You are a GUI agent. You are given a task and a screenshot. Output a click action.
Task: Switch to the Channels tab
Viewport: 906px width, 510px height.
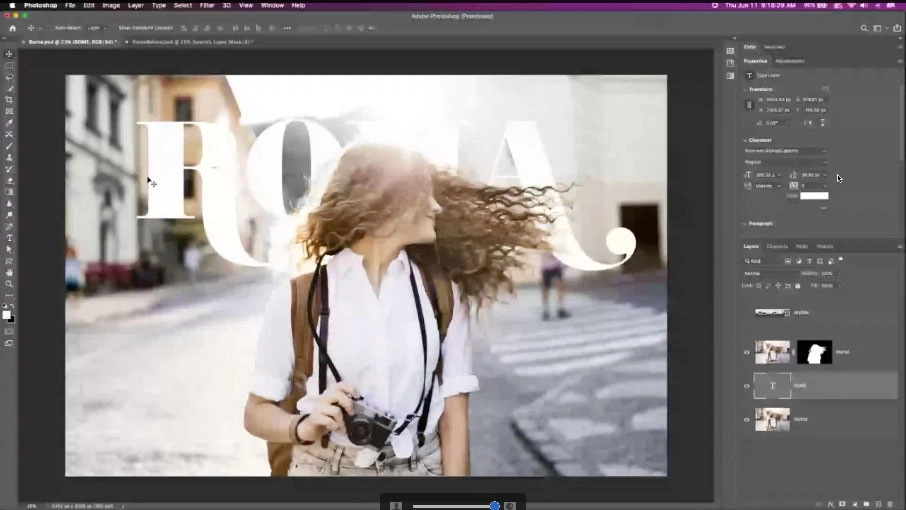(x=777, y=246)
